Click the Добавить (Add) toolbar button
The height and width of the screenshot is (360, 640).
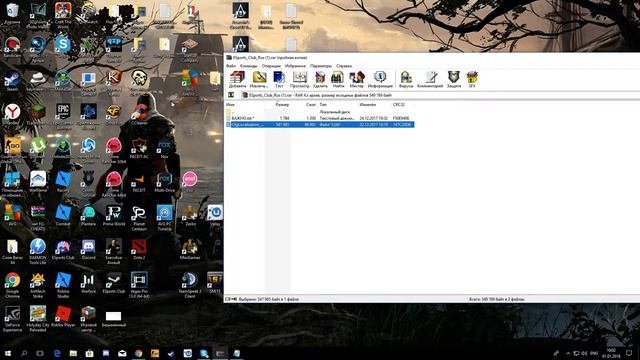point(237,79)
